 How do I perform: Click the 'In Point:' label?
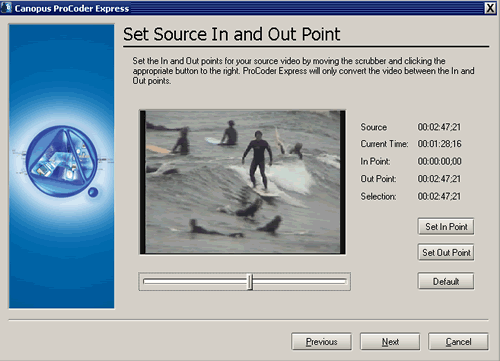click(375, 161)
